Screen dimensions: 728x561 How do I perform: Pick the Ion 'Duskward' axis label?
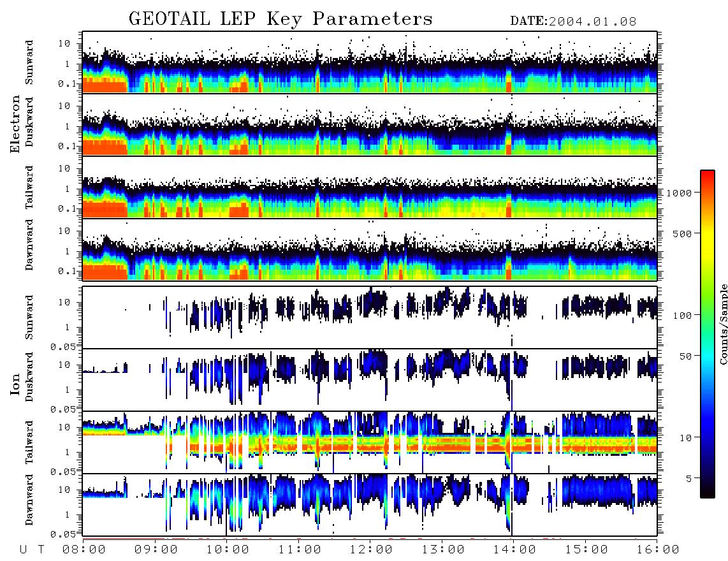[x=29, y=377]
